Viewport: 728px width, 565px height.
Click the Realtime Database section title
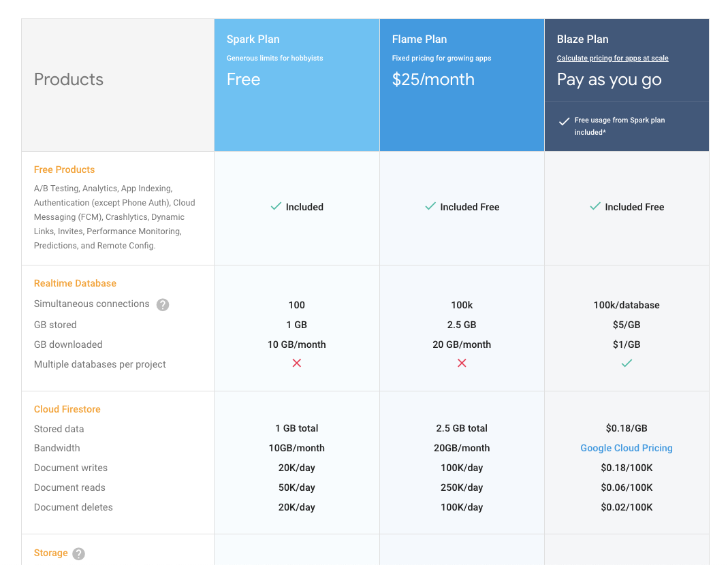pos(75,283)
